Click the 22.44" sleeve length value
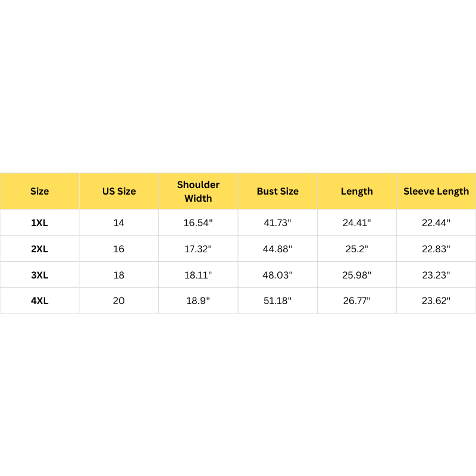 (436, 223)
